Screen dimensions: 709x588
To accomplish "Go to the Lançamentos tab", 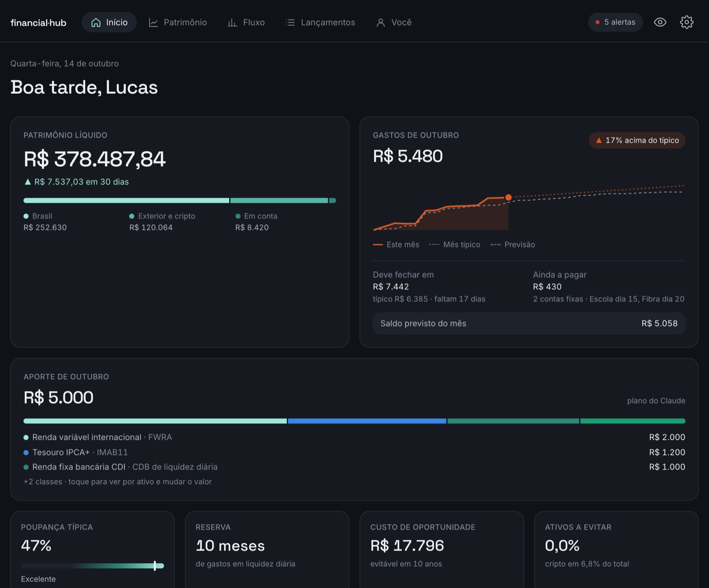I will [320, 22].
